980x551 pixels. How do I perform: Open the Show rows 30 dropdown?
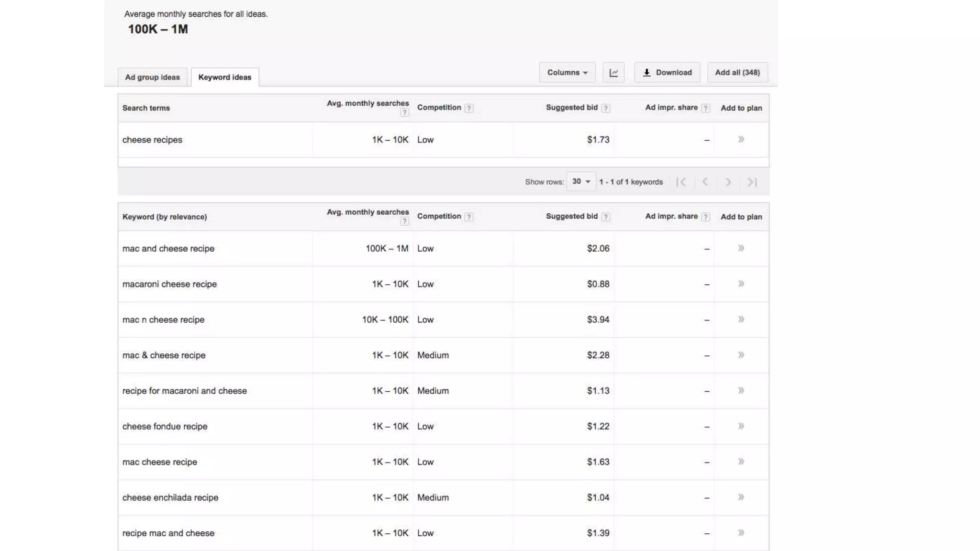coord(581,182)
